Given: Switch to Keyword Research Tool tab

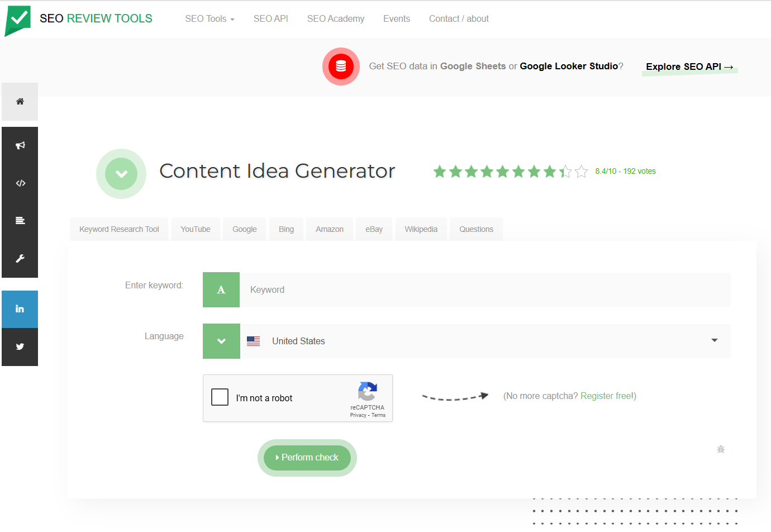Looking at the screenshot, I should (x=119, y=229).
